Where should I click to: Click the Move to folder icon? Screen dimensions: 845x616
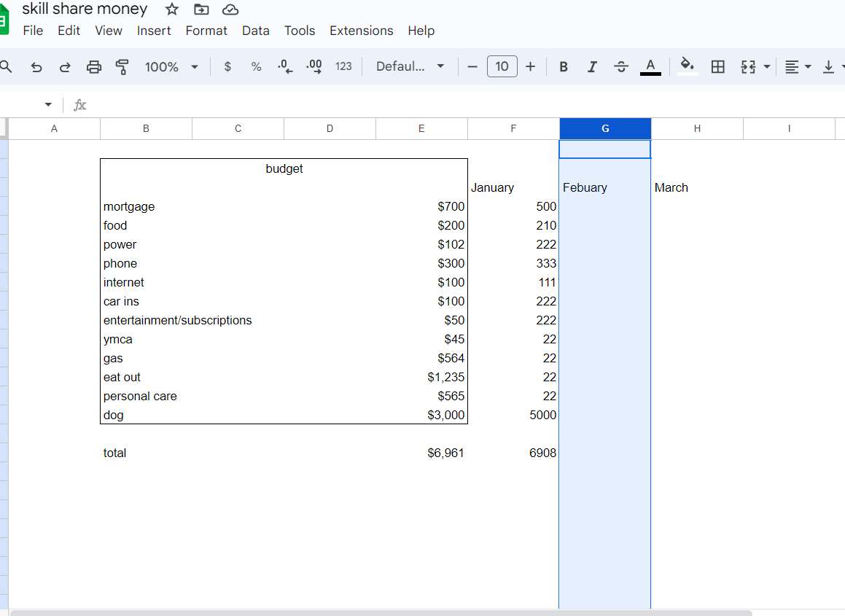tap(201, 9)
